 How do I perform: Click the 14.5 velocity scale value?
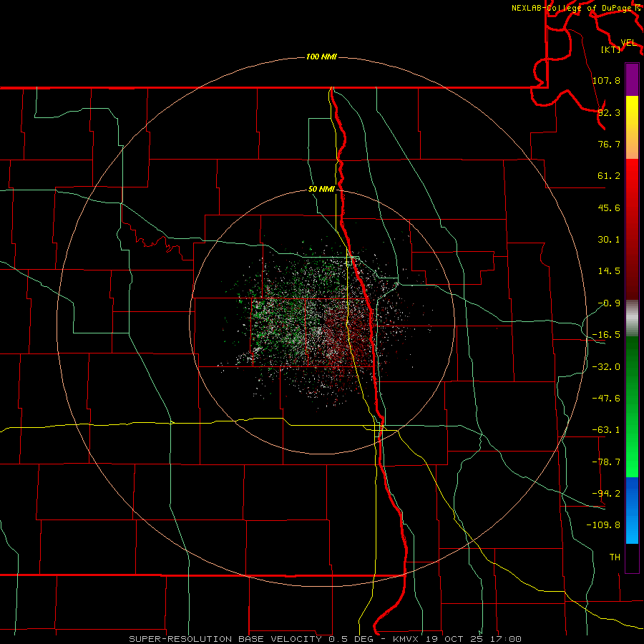(609, 271)
